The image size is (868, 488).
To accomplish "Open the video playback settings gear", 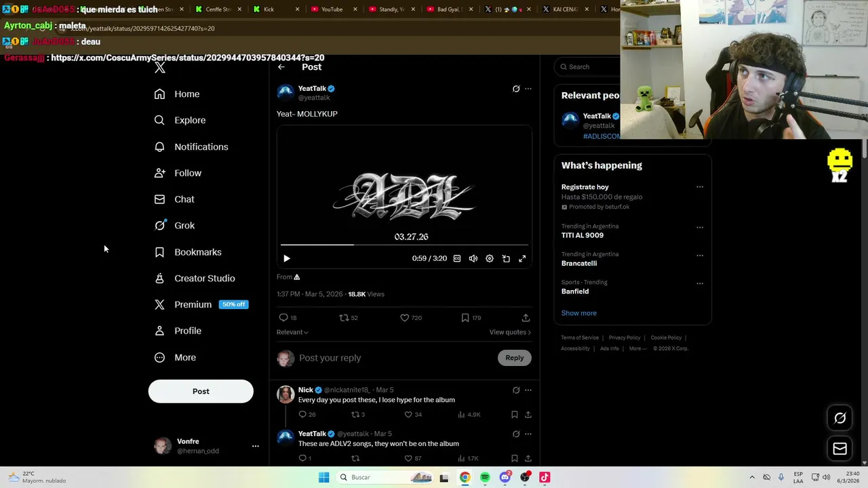I will pyautogui.click(x=490, y=258).
